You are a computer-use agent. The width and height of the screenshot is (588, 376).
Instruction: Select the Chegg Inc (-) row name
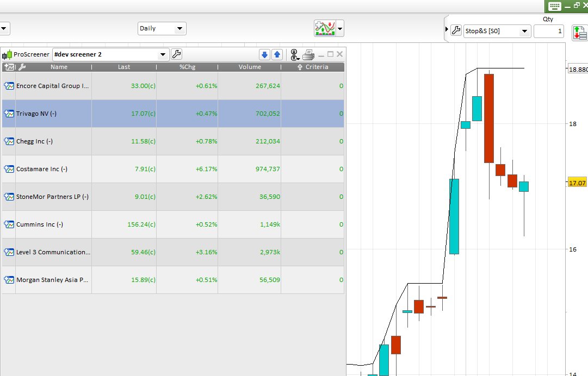pyautogui.click(x=34, y=141)
